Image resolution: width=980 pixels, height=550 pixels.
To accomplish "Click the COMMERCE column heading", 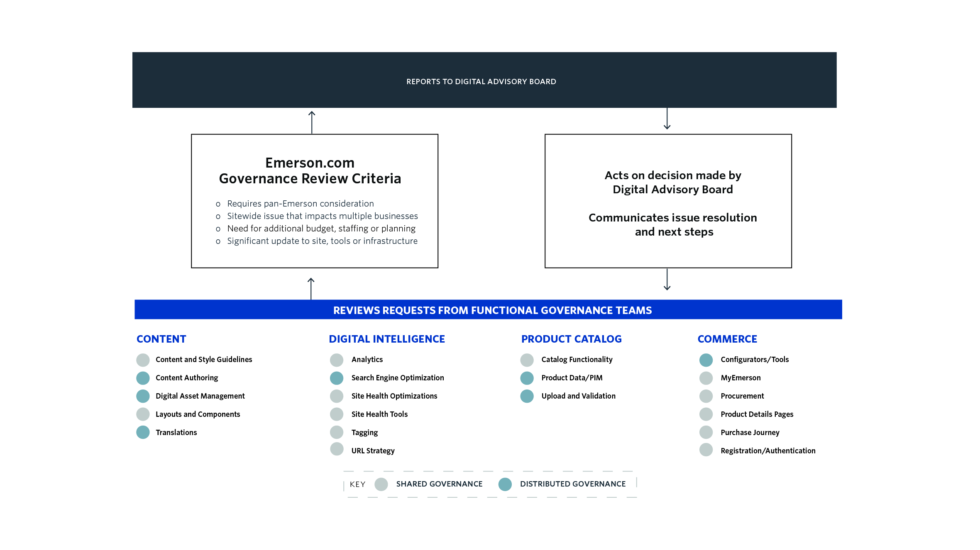I will (727, 339).
